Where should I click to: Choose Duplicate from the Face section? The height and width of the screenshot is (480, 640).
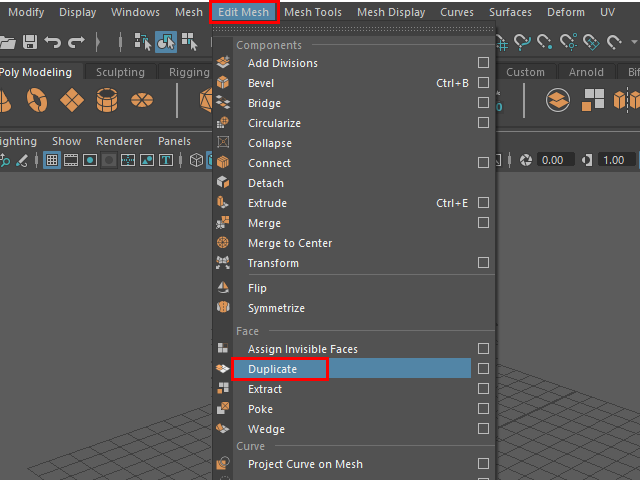coord(272,369)
